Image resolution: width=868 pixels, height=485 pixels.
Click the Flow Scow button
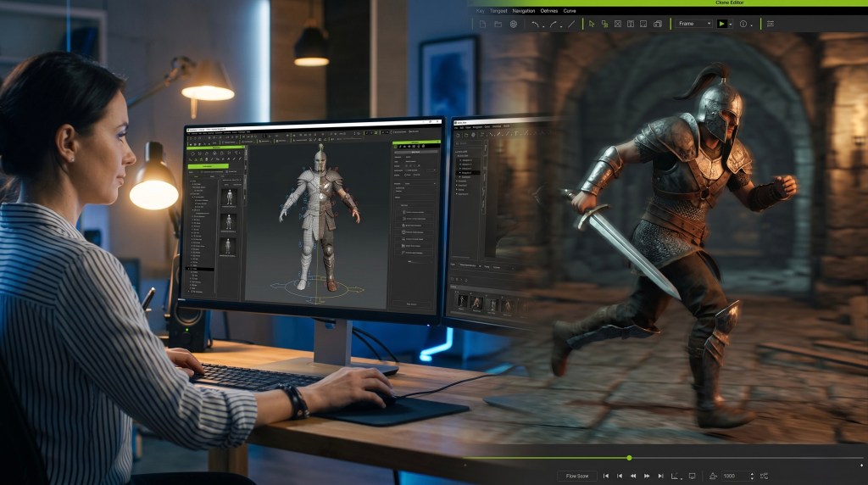pyautogui.click(x=577, y=477)
